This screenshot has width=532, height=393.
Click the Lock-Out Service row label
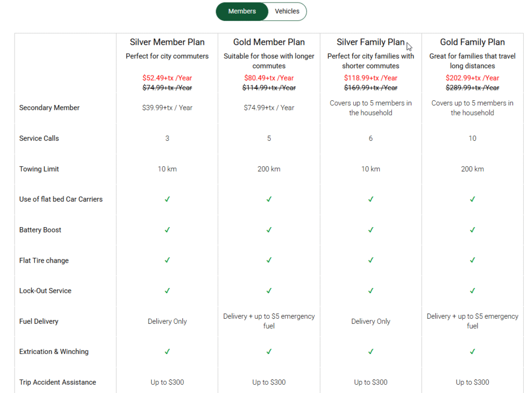45,291
